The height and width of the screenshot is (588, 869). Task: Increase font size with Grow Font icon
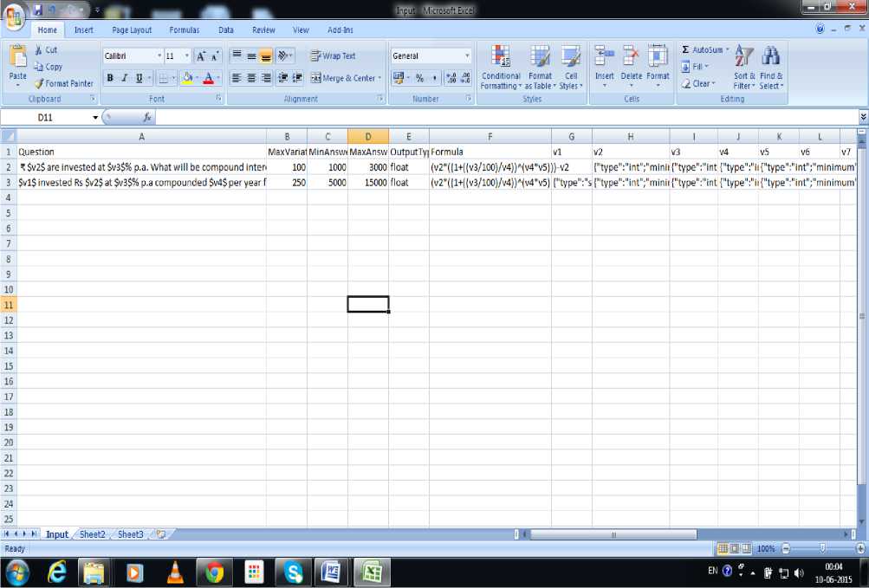[201, 56]
